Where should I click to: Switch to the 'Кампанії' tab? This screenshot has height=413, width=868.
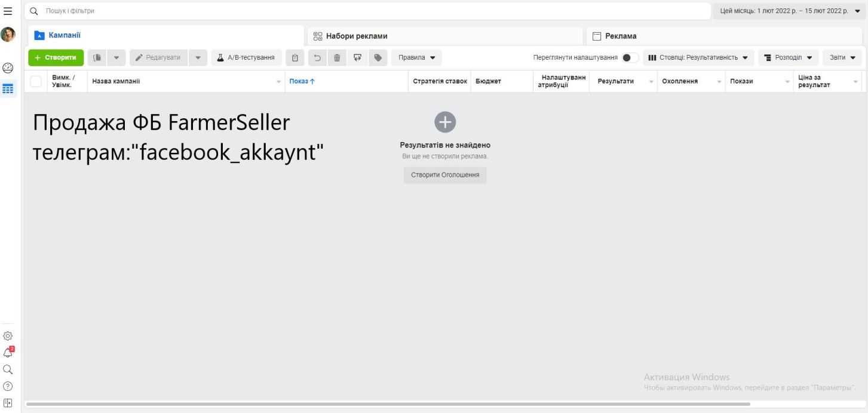pos(165,36)
